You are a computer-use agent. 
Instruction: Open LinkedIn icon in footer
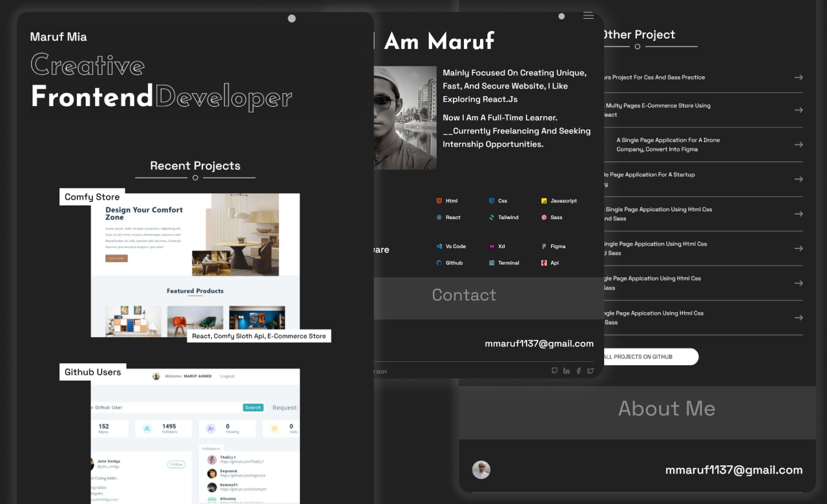[x=567, y=371]
